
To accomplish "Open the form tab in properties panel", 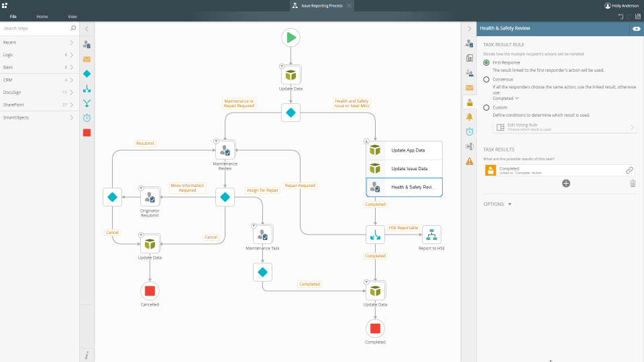I will tap(470, 58).
